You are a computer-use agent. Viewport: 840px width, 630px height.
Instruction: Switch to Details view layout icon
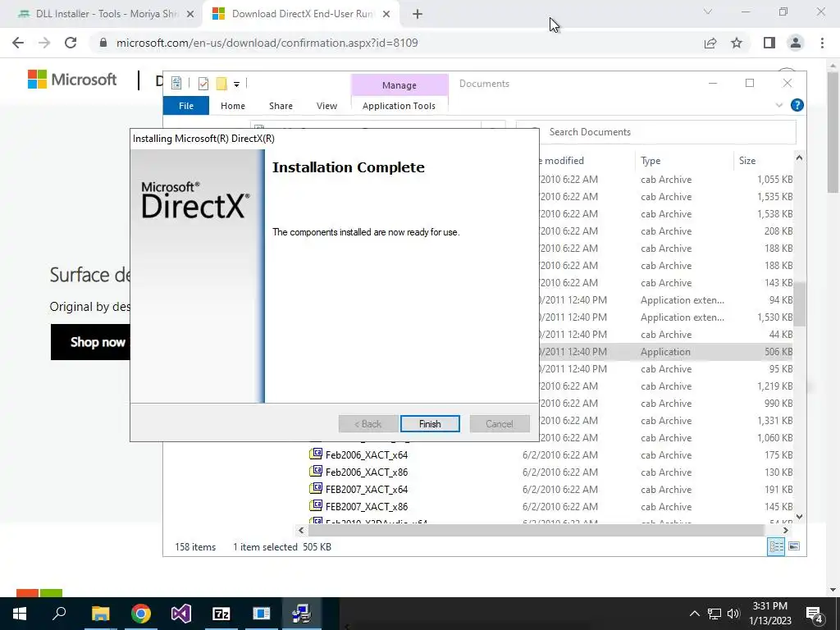[x=776, y=546]
